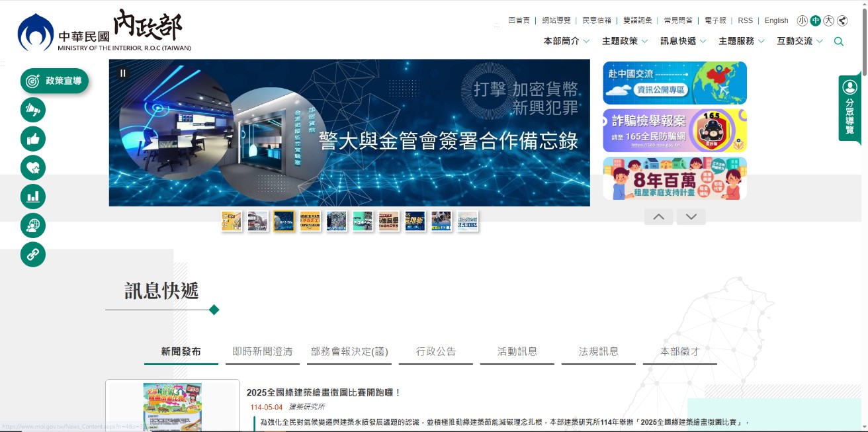Set font size to large (大)

[x=829, y=21]
